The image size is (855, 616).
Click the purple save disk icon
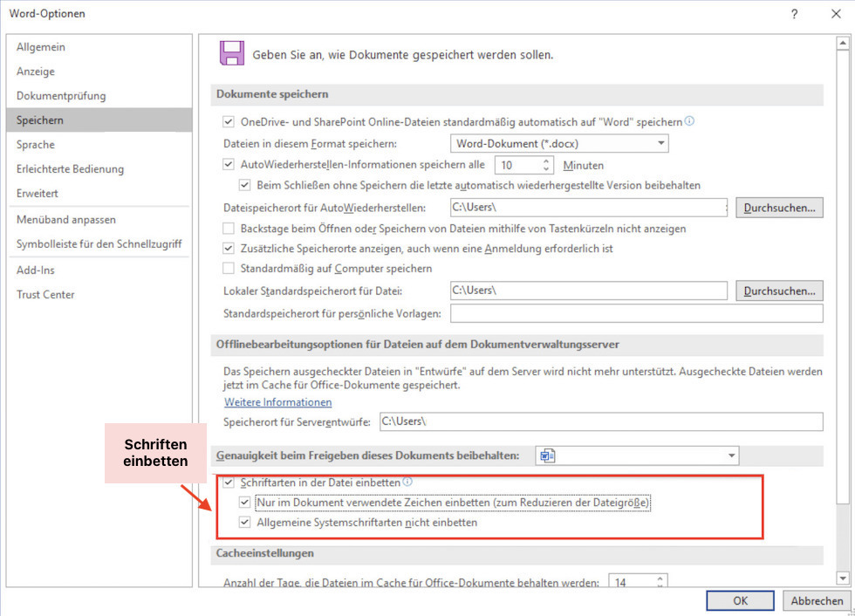click(x=231, y=53)
